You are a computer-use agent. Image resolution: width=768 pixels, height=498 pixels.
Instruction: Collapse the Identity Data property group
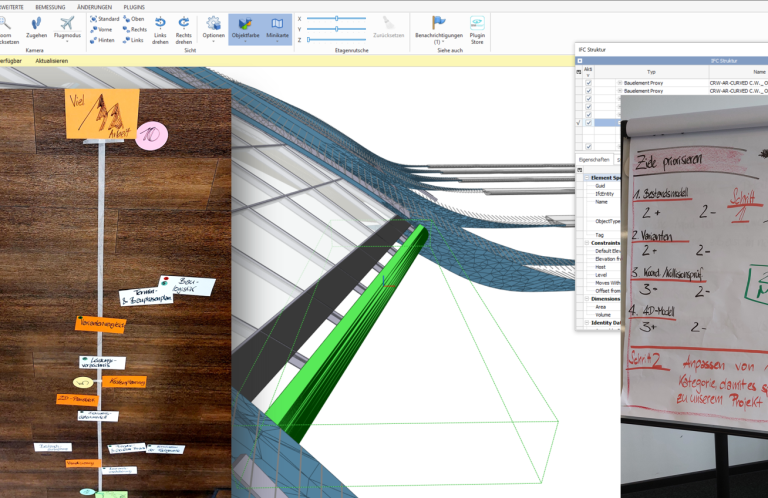(x=587, y=323)
